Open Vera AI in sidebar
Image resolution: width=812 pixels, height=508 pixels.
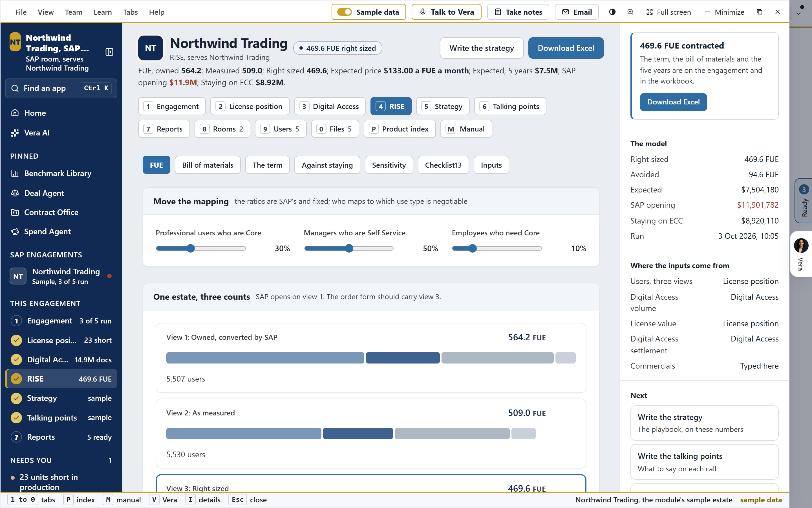[x=61, y=133]
